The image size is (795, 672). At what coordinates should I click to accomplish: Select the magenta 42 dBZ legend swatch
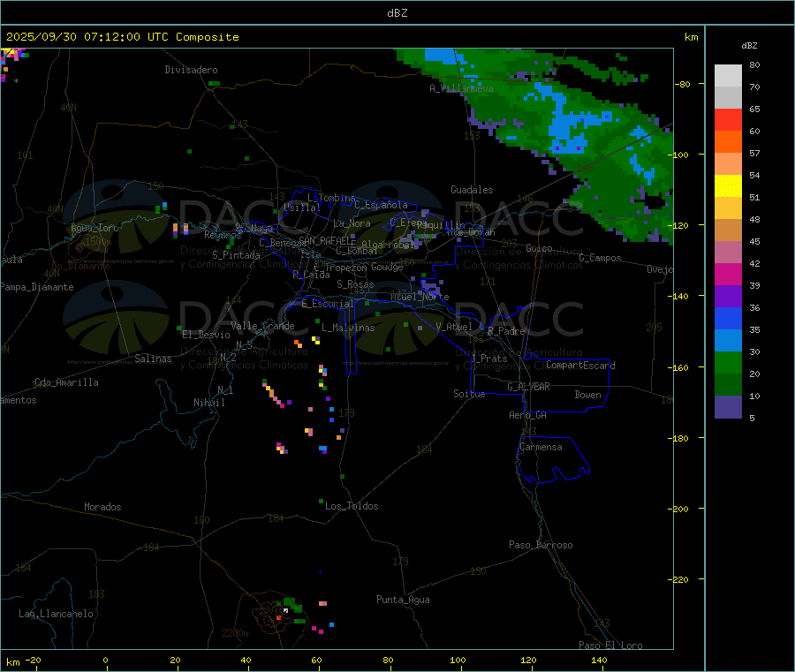(728, 274)
